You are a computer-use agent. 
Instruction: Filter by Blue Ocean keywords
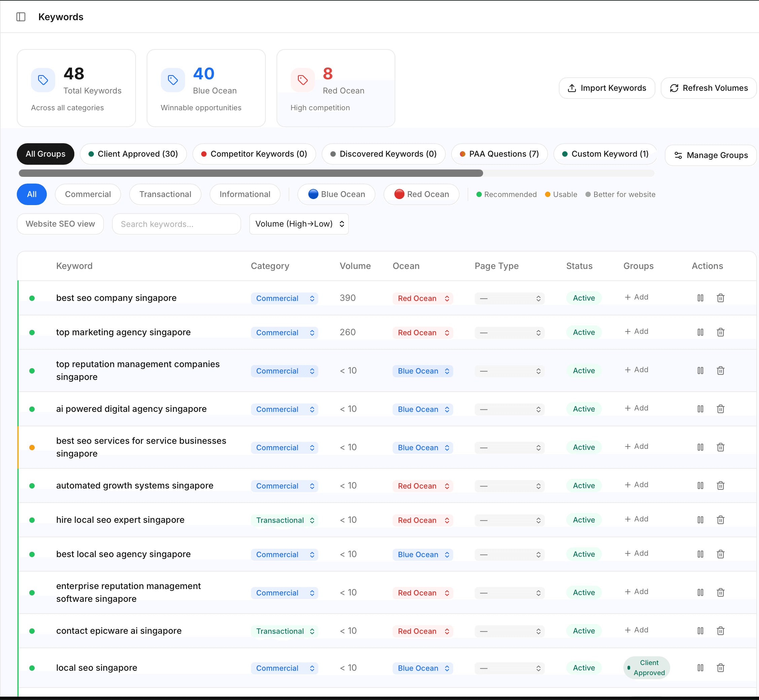[x=336, y=194]
